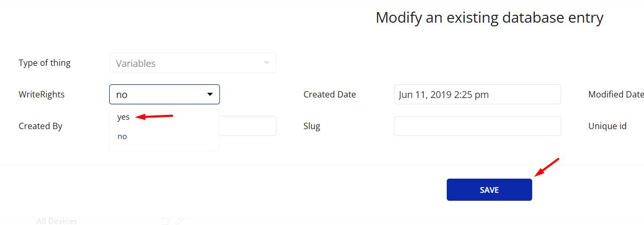
Task: Click the Created Date label
Action: pos(330,94)
